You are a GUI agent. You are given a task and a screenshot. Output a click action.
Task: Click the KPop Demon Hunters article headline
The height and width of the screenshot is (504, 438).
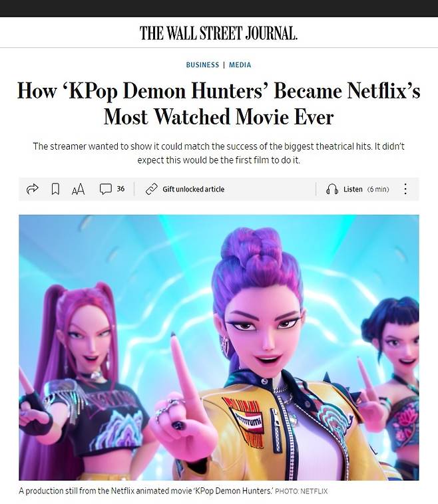click(219, 103)
